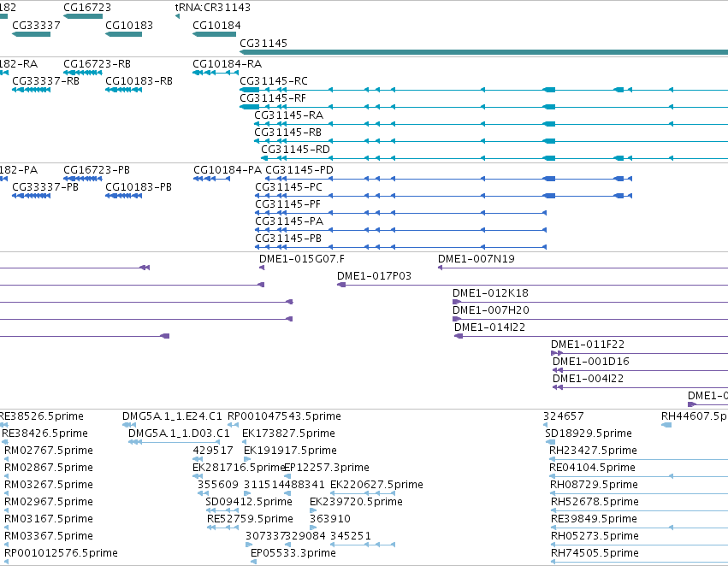
Task: Select clone DME1-014I22
Action: [489, 327]
